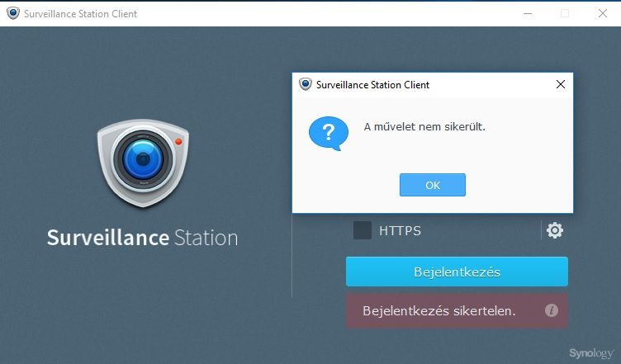Viewport: 621px width, 364px height.
Task: Close the 'A művelet nem sikerült' dialog
Action: 561,84
